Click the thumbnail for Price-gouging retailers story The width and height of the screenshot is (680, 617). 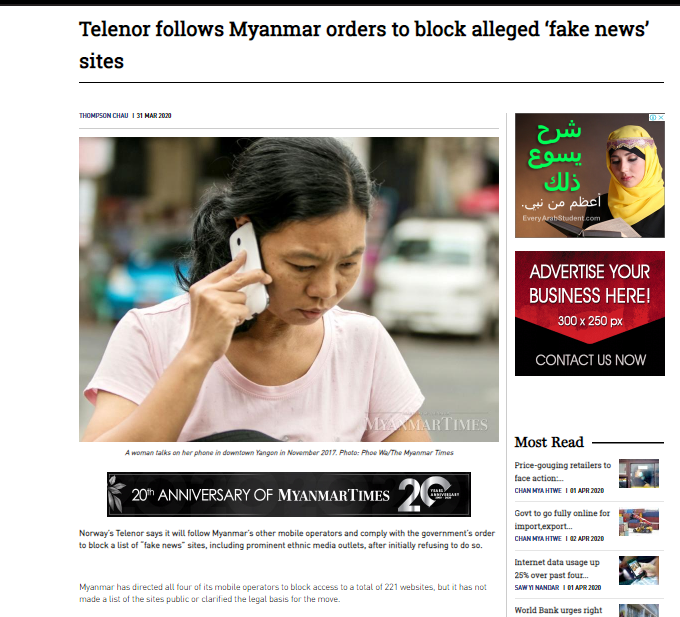[639, 473]
